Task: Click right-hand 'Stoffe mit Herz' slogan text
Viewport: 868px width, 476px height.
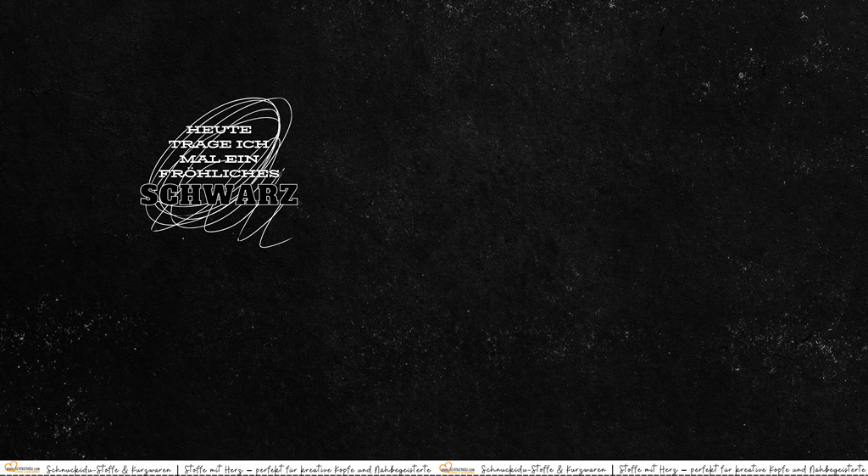Action: [x=648, y=469]
